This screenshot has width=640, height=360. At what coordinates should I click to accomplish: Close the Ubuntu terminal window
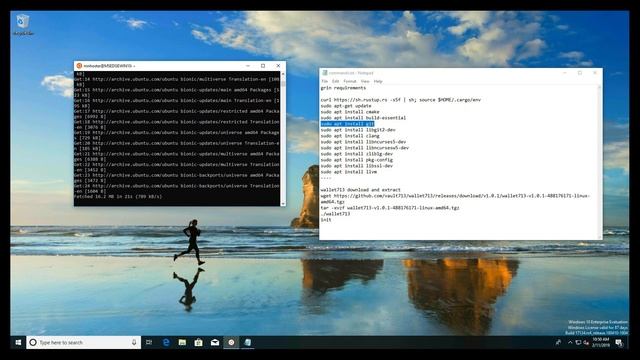pos(278,66)
